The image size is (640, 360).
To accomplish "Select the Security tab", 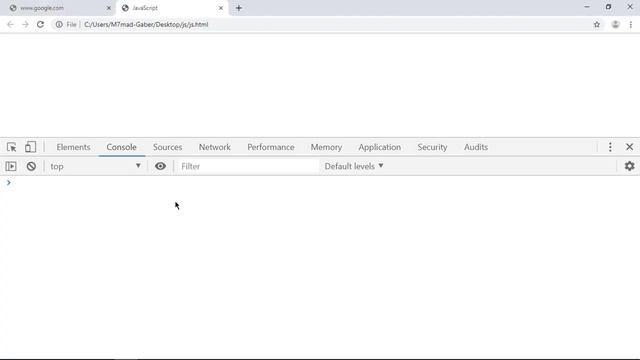I will click(432, 147).
